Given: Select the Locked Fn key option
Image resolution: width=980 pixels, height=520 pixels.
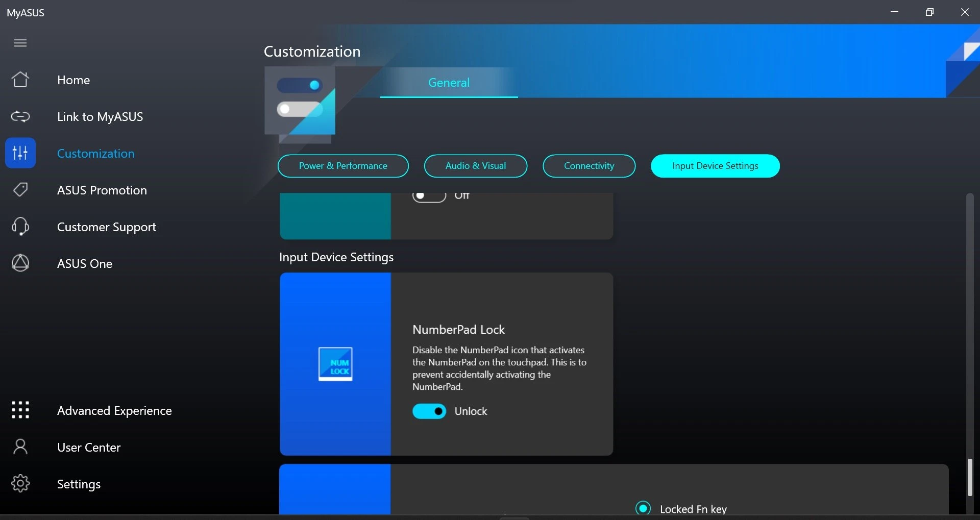Looking at the screenshot, I should tap(643, 508).
